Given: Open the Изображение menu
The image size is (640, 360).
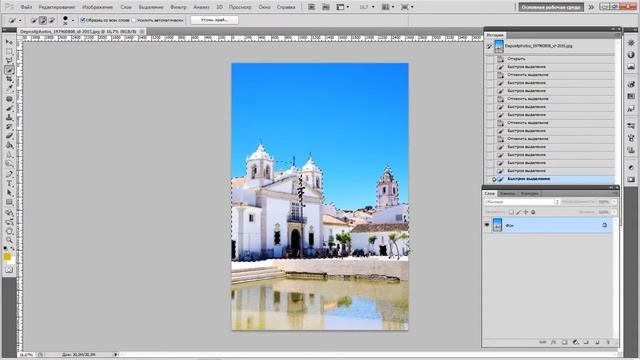Looking at the screenshot, I should coord(97,7).
